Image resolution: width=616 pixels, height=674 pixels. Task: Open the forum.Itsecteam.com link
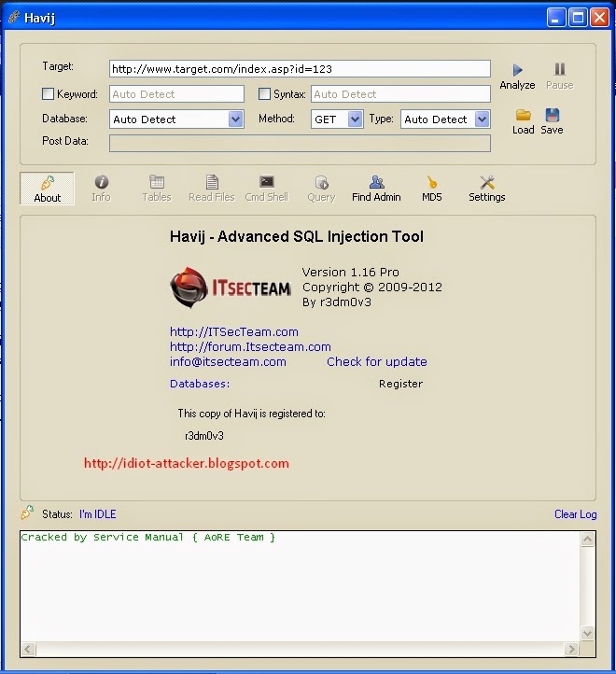click(250, 347)
